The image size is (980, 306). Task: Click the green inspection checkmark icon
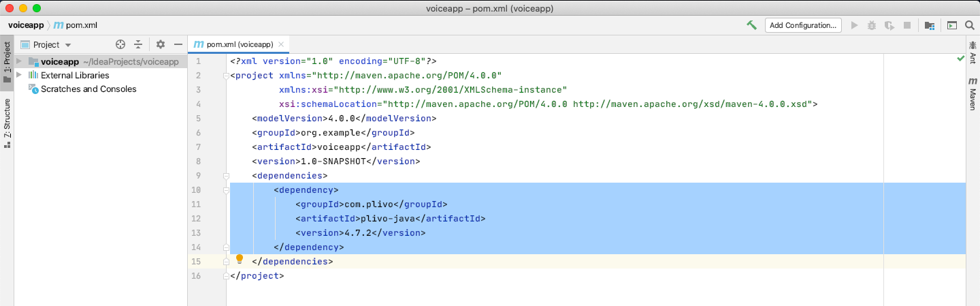pos(960,60)
